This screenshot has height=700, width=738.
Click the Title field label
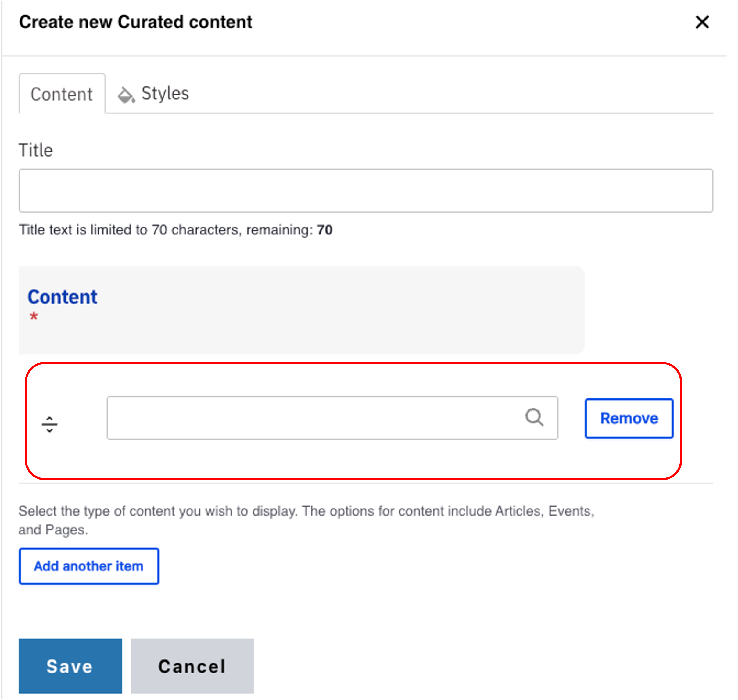pyautogui.click(x=36, y=150)
